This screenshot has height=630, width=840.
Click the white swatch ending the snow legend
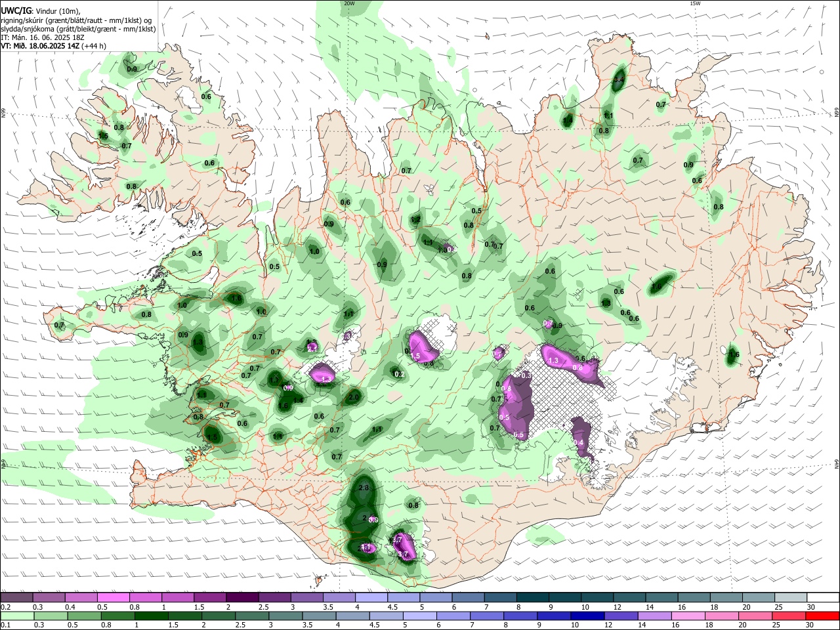823,597
